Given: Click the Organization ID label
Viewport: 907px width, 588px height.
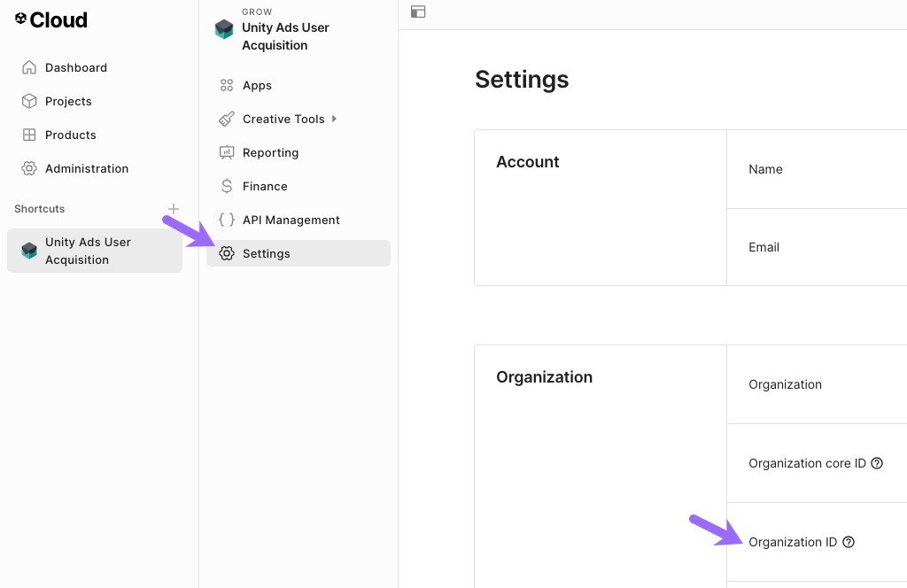Looking at the screenshot, I should pyautogui.click(x=793, y=542).
